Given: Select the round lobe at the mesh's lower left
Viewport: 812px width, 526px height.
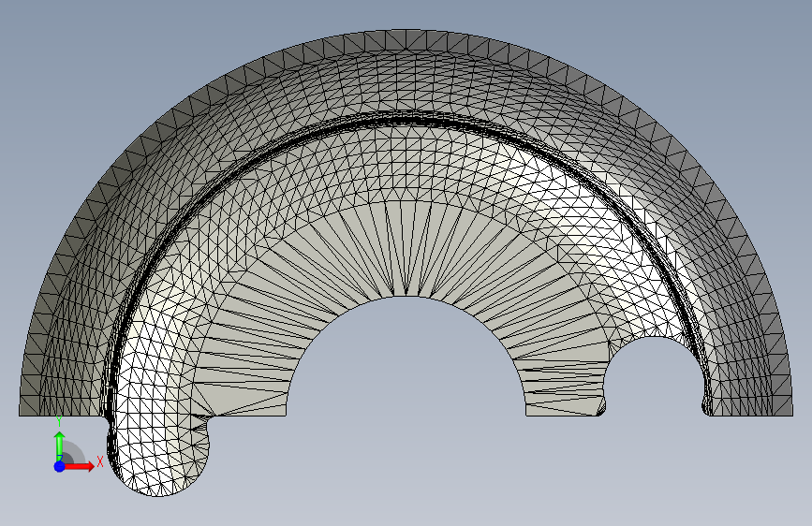Looking at the screenshot, I should click(158, 454).
